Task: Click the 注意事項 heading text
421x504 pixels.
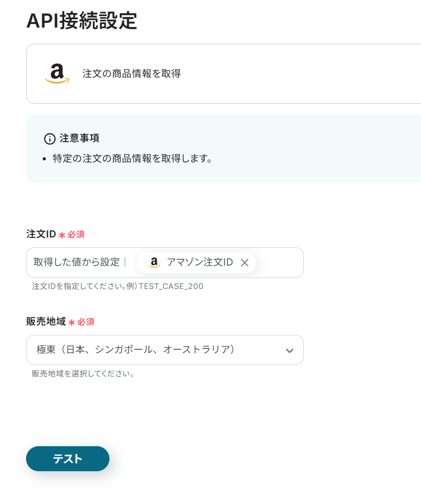Action: (x=79, y=138)
